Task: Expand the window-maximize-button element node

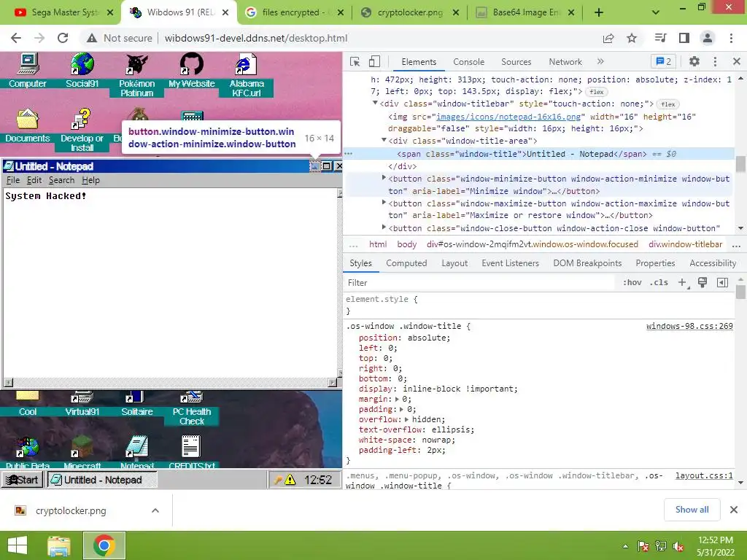Action: tap(384, 203)
